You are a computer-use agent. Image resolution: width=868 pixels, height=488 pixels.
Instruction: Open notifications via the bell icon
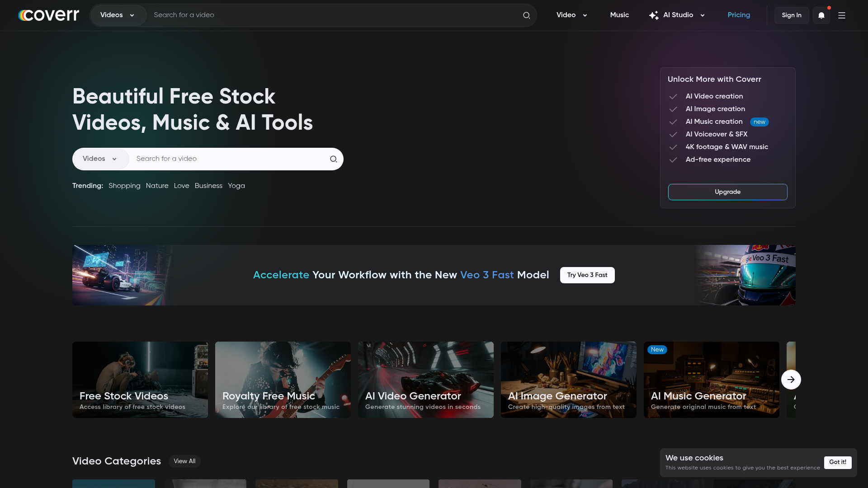pyautogui.click(x=821, y=15)
